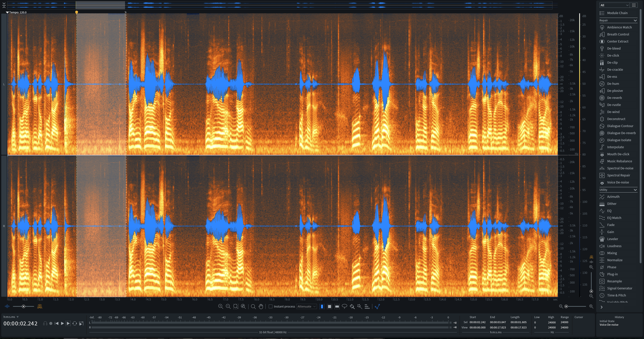Toggle the Time selection tool
Image resolution: width=644 pixels, height=339 pixels.
[x=322, y=307]
